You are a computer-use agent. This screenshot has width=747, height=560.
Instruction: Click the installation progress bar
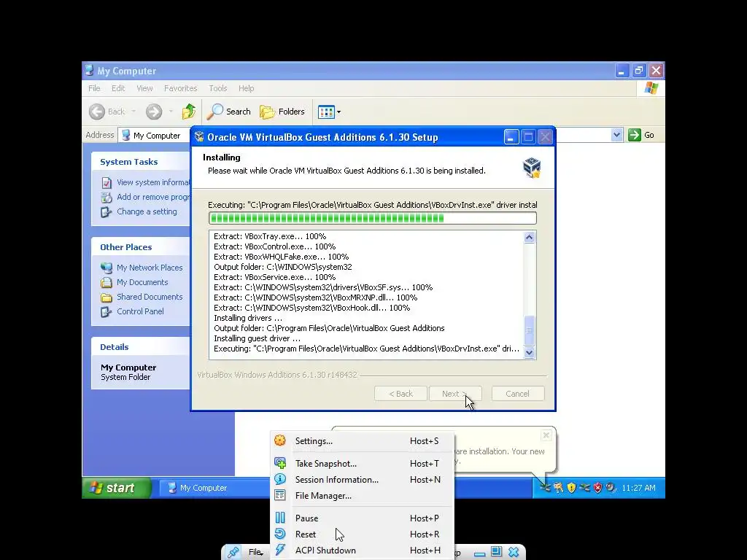click(x=373, y=218)
